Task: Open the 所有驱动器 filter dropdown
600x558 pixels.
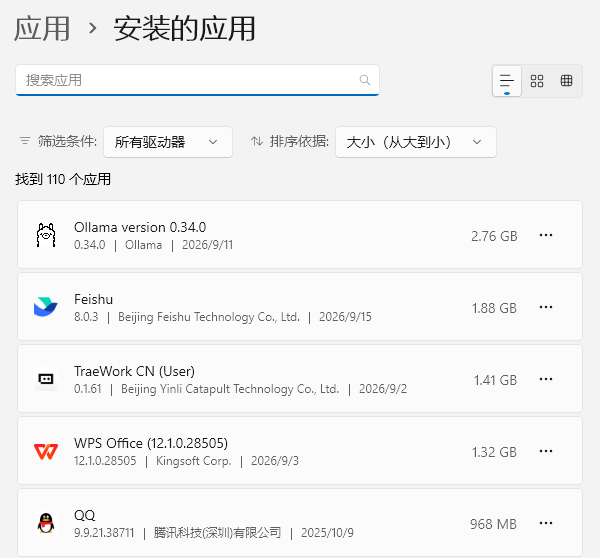Action: [x=168, y=142]
